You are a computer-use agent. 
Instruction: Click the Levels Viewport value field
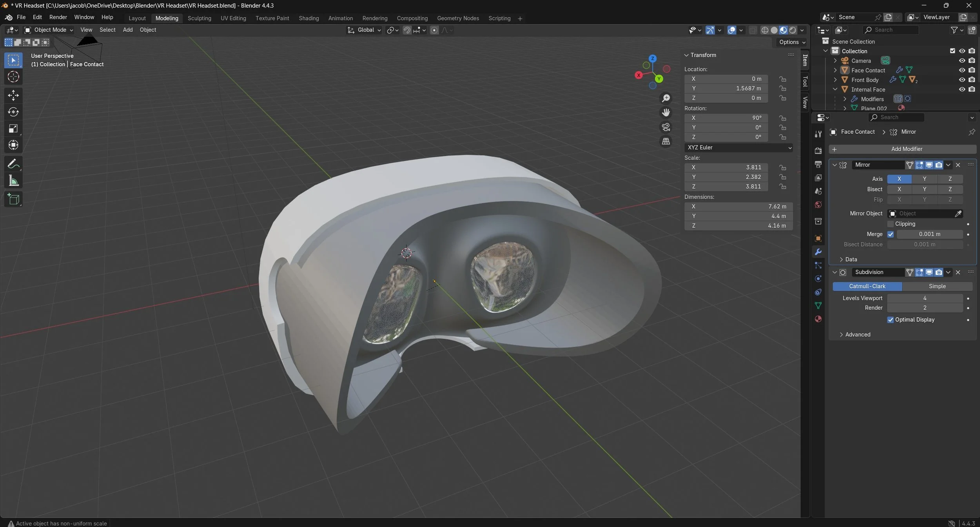(x=924, y=298)
